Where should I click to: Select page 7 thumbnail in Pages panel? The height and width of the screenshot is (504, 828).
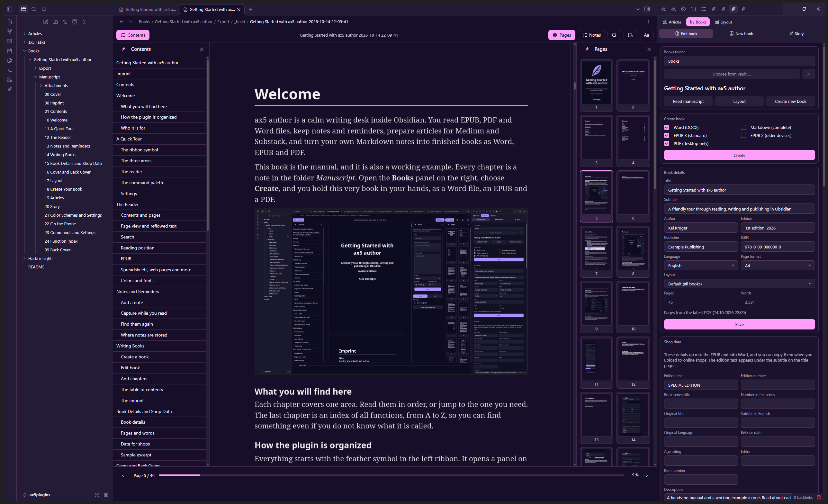[596, 251]
